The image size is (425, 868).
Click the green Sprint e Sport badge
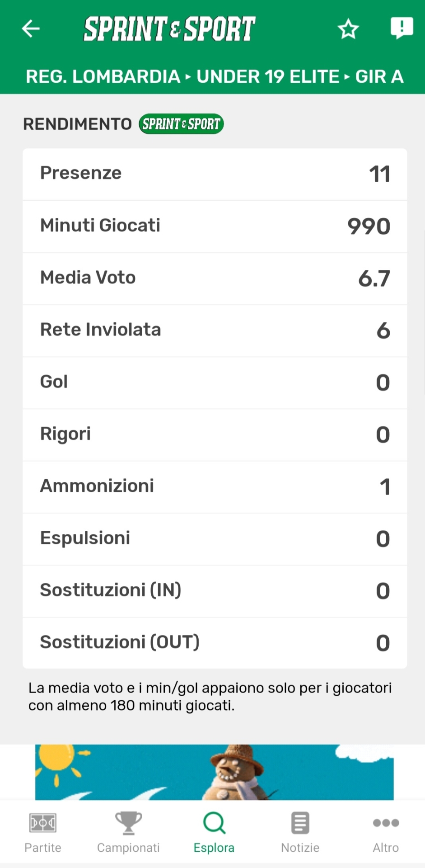pos(181,124)
